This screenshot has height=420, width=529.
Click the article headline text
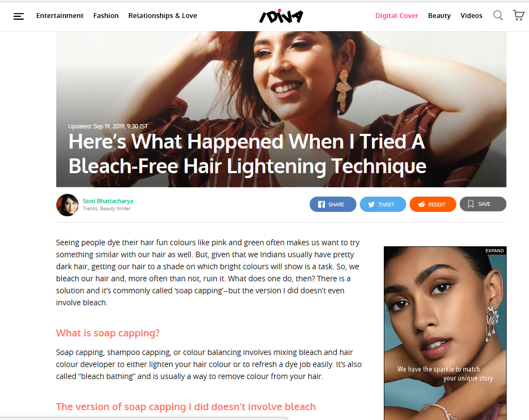point(247,153)
